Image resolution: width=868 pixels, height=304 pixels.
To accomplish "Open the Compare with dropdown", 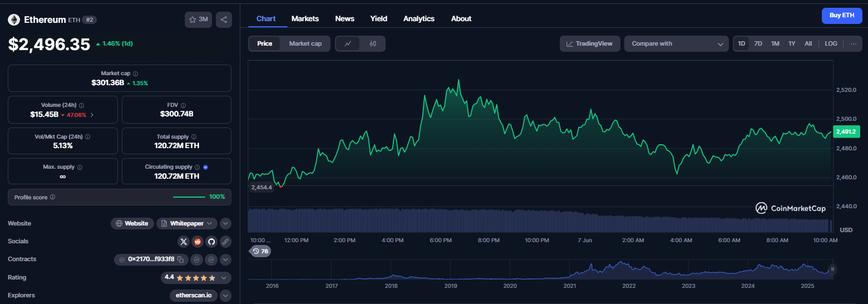I will point(677,43).
